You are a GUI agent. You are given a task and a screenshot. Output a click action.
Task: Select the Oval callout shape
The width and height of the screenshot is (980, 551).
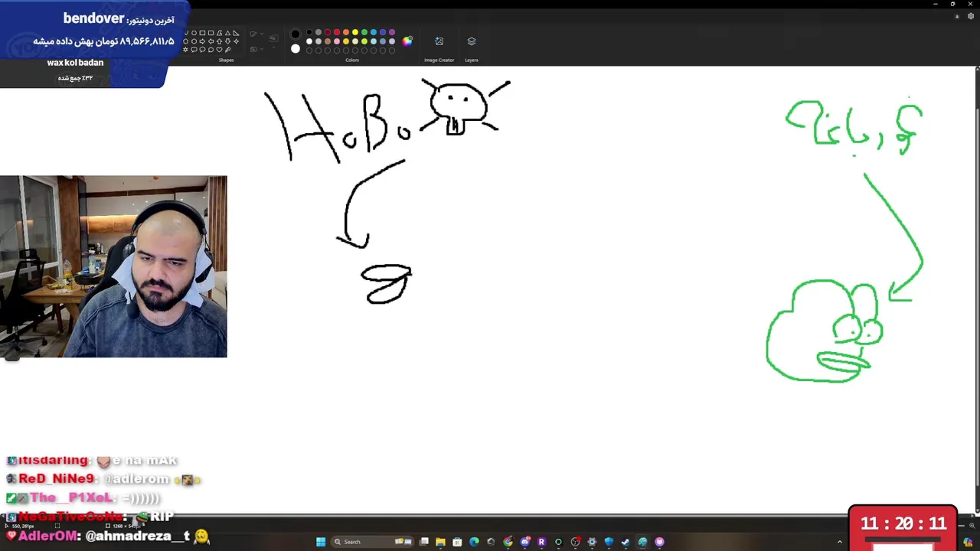202,50
